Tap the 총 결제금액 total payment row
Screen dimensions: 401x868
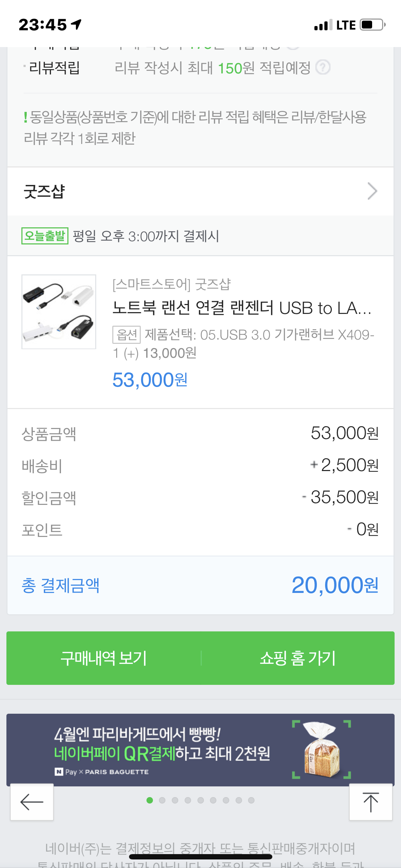point(200,585)
